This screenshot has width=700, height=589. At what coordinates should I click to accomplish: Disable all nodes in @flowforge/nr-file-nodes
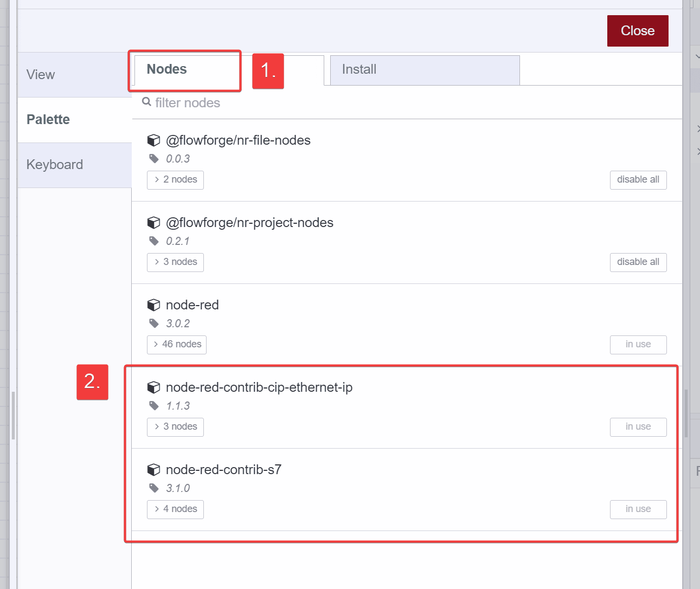(638, 179)
